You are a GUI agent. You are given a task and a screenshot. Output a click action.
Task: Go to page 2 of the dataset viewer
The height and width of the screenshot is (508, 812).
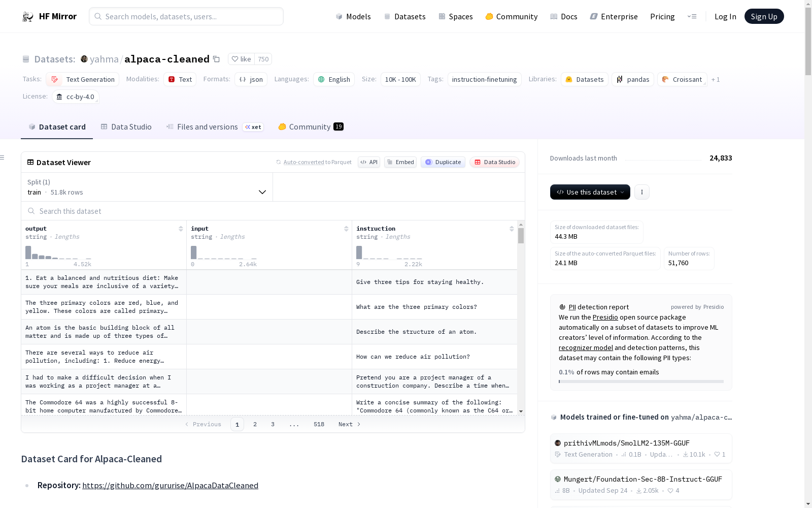[255, 424]
